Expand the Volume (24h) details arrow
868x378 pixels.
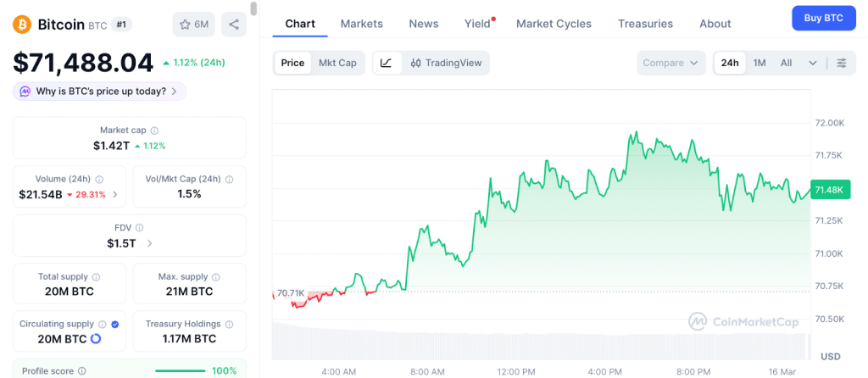(115, 194)
